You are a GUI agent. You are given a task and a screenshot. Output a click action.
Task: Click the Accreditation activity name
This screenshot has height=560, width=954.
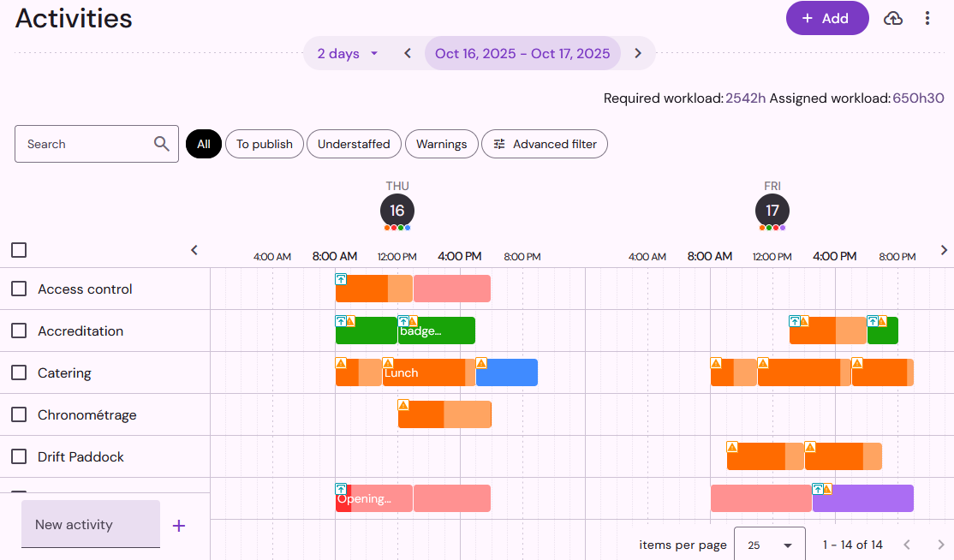click(80, 331)
